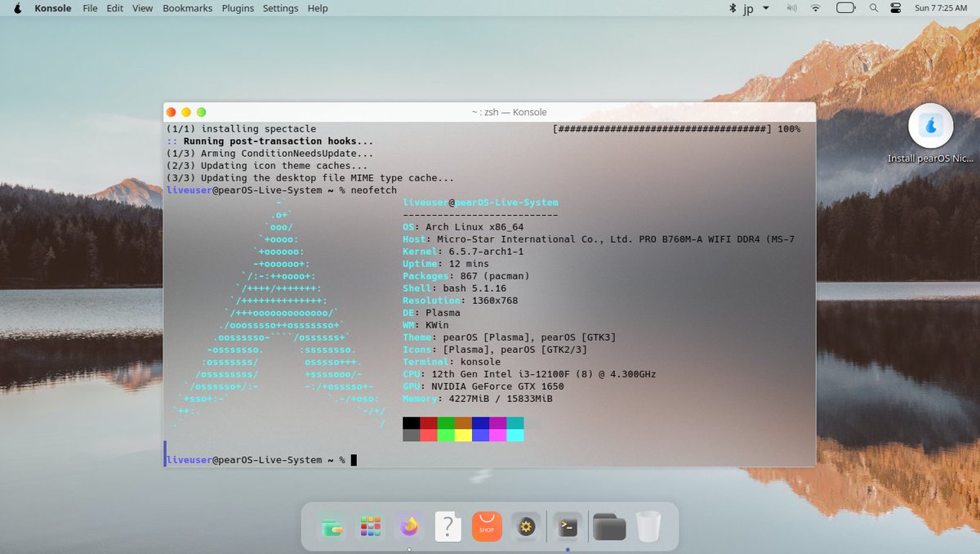Click the bright yellow color block in neofetch

463,436
